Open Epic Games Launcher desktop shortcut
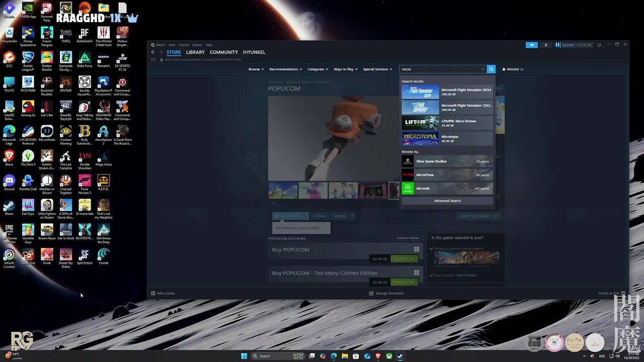Image resolution: width=644 pixels, height=362 pixels. coord(9,233)
